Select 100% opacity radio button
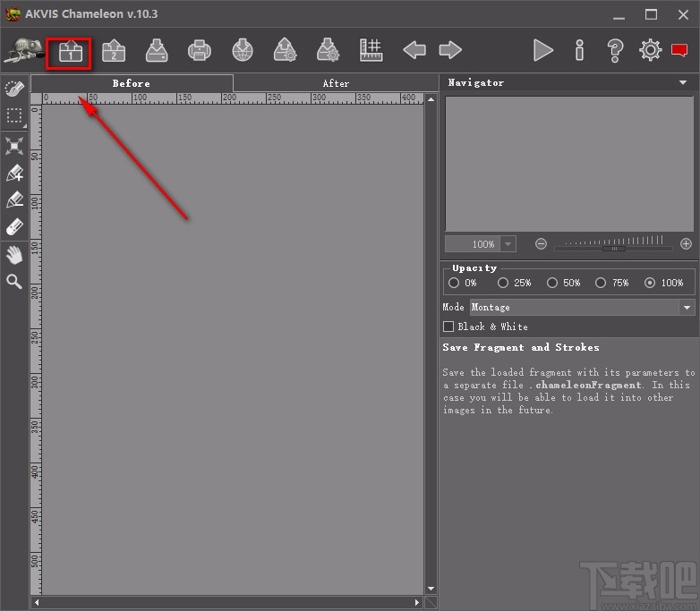700x611 pixels. coord(650,283)
